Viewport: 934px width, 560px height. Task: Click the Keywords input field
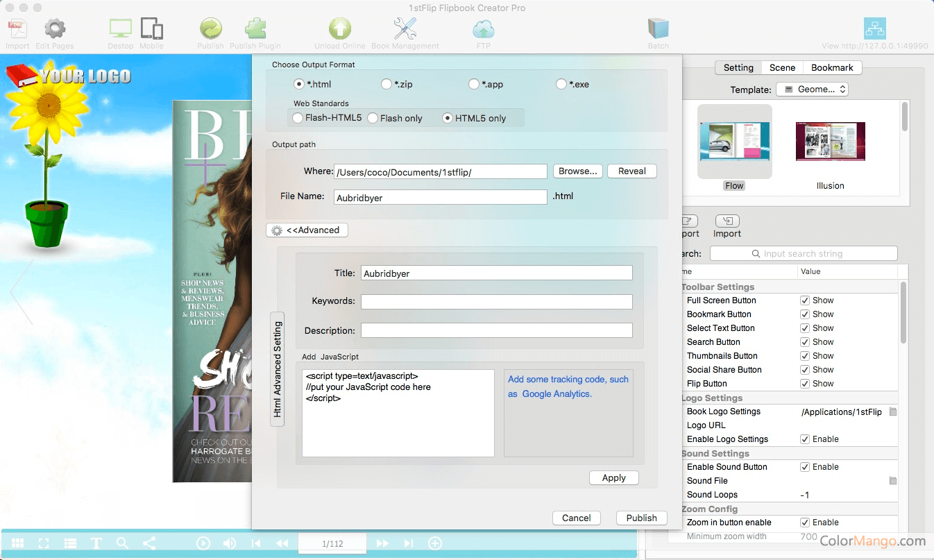(x=497, y=302)
